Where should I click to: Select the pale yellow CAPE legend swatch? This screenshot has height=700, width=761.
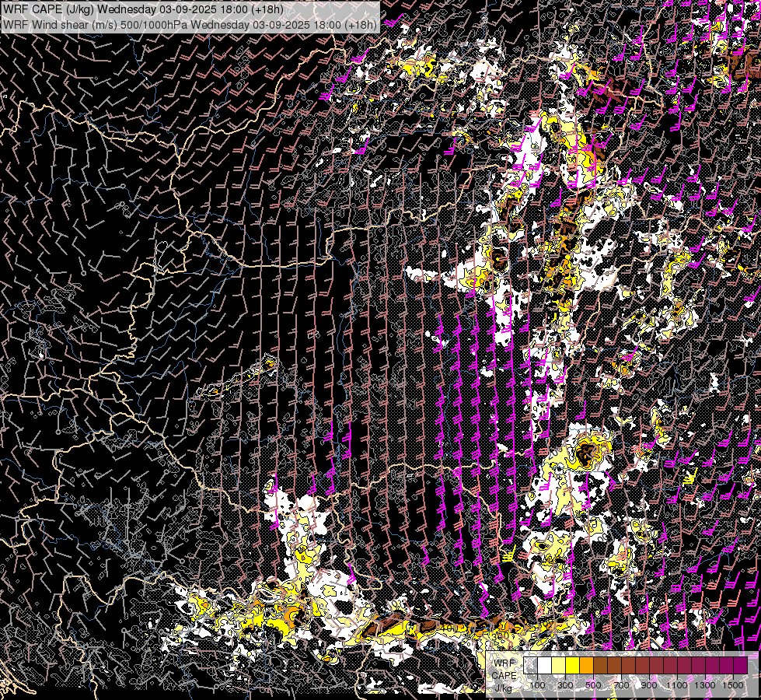click(x=559, y=665)
